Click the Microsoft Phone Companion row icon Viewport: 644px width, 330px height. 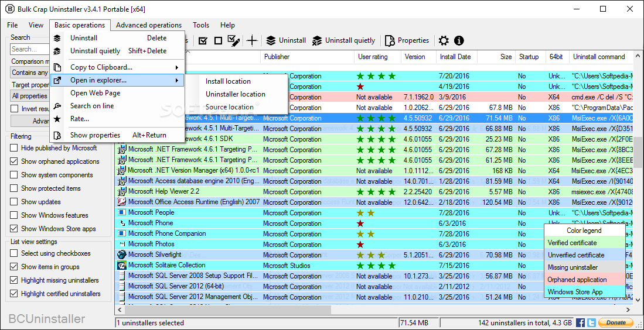point(121,233)
